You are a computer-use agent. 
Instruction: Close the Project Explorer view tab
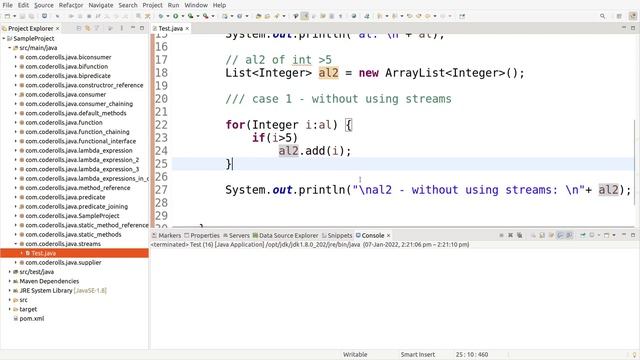[x=58, y=28]
